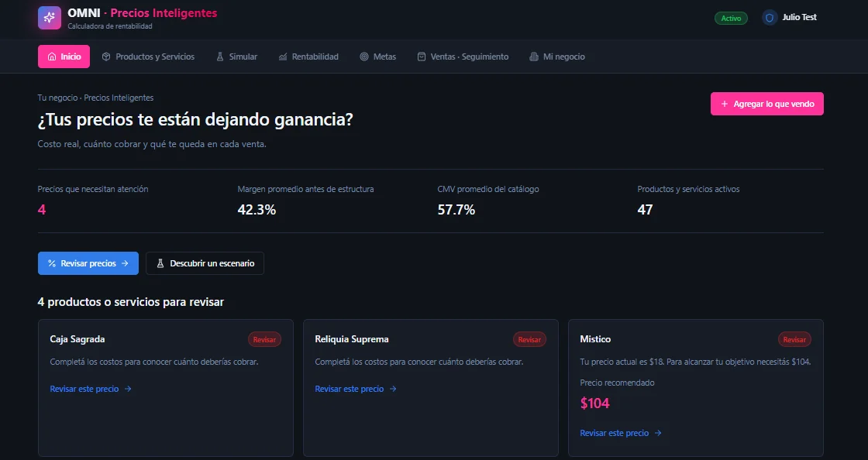Click the home icon in Inicio tab
This screenshot has width=868, height=460.
point(52,57)
